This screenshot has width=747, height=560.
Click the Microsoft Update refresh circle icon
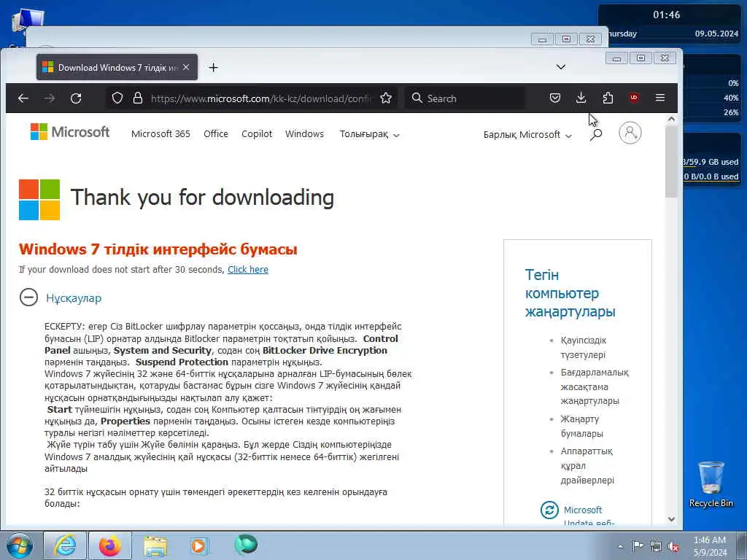[x=549, y=510]
